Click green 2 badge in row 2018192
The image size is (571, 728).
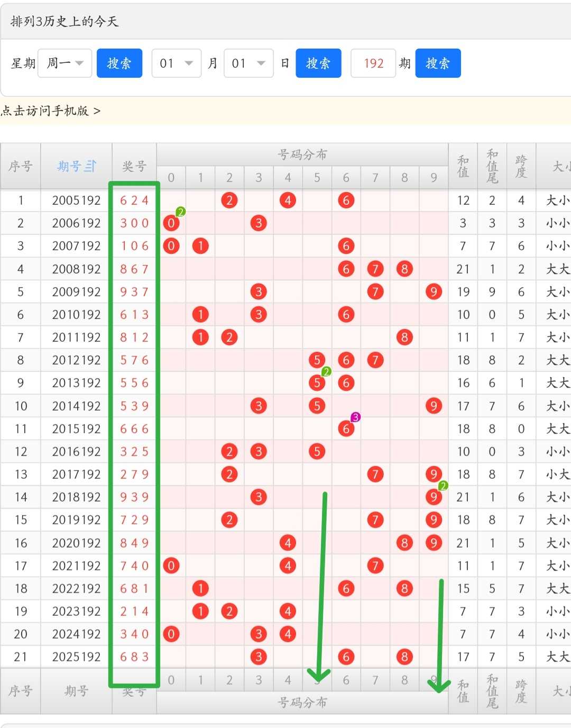[x=443, y=485]
